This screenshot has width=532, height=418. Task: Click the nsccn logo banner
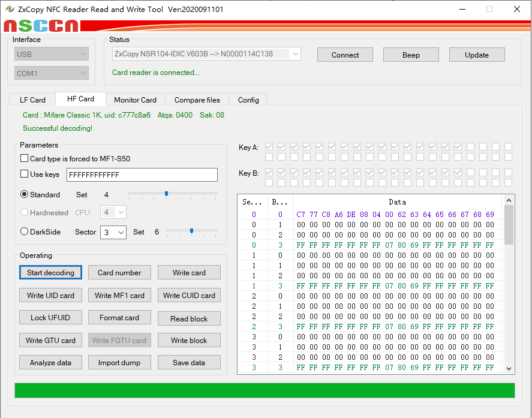coord(41,26)
